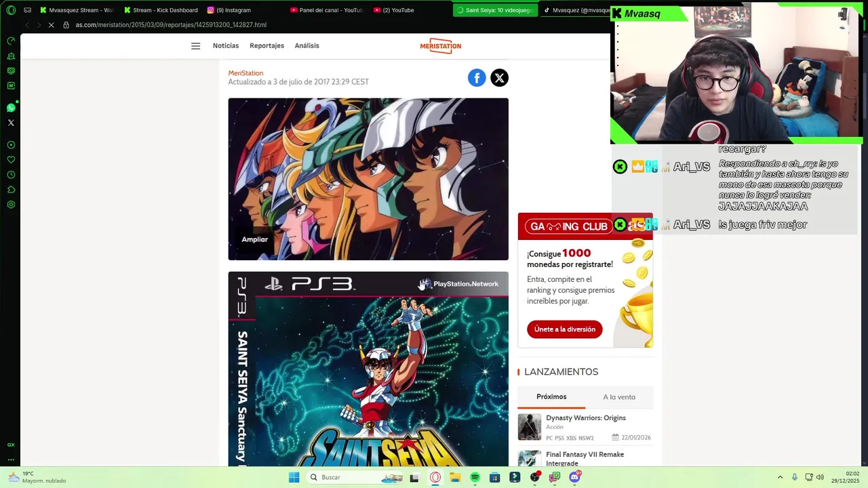The height and width of the screenshot is (488, 868).
Task: Open Microsoft Store from the taskbar
Action: (x=495, y=477)
